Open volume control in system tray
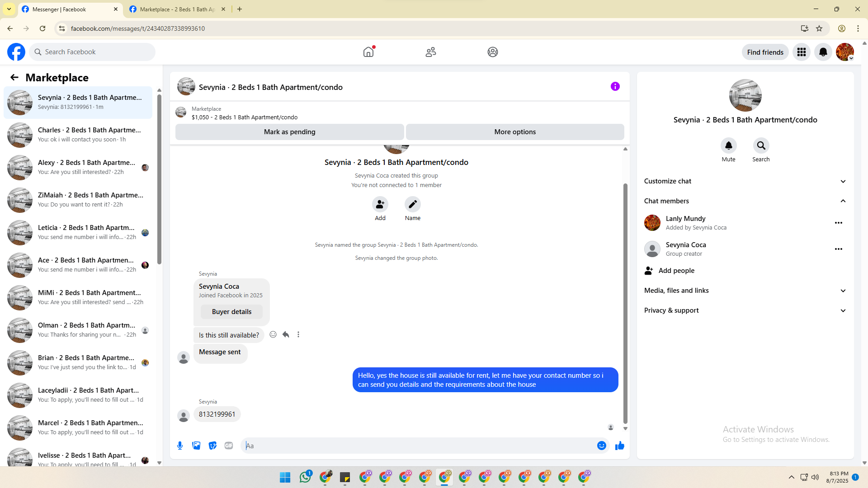 tap(815, 477)
